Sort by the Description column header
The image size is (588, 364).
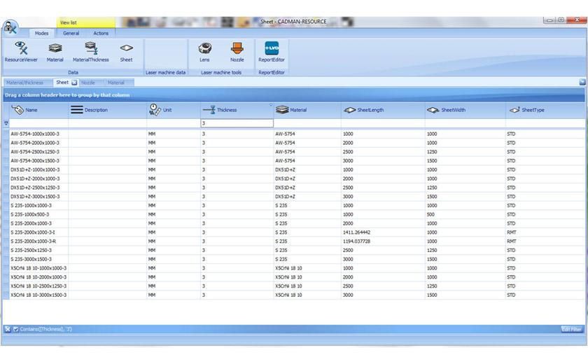coord(108,110)
